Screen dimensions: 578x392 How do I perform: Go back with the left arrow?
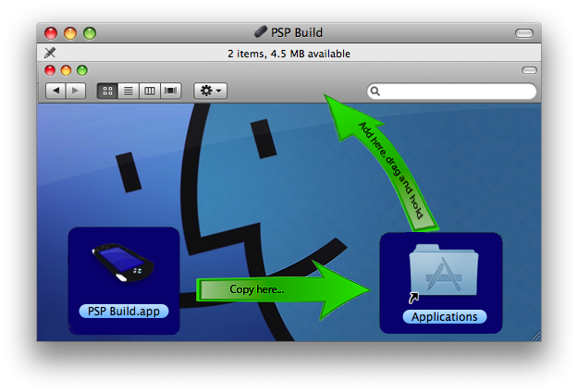(55, 91)
